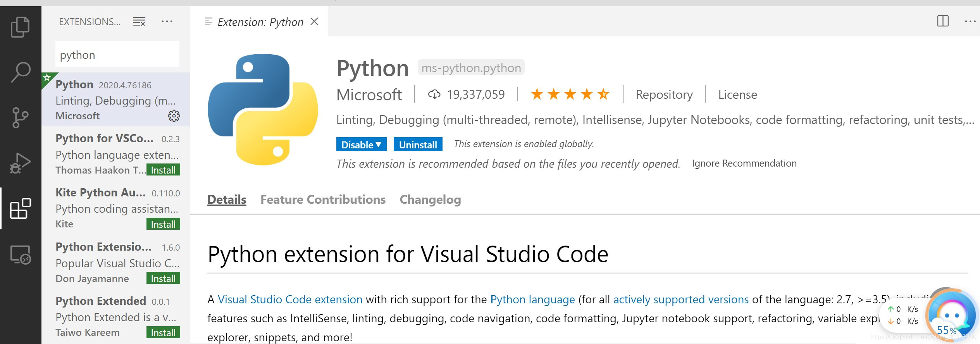980x344 pixels.
Task: Select the Python 2020.4.76186 extension item
Action: pyautogui.click(x=115, y=100)
